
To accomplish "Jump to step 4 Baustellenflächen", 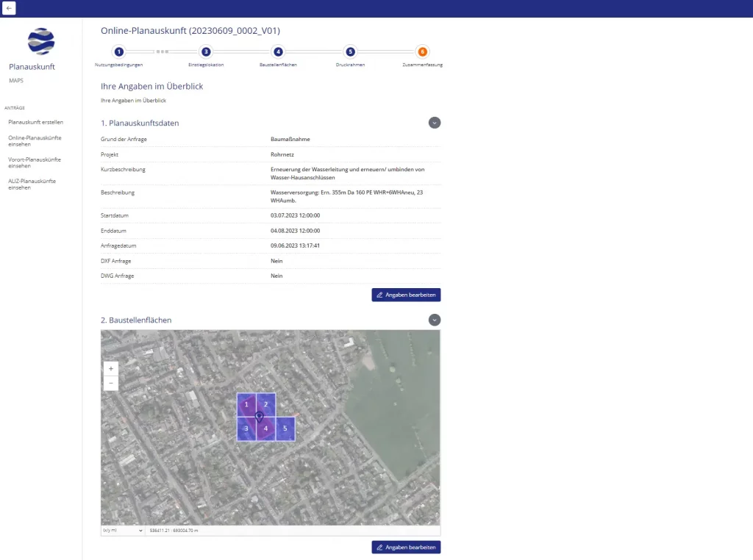I will coord(278,51).
